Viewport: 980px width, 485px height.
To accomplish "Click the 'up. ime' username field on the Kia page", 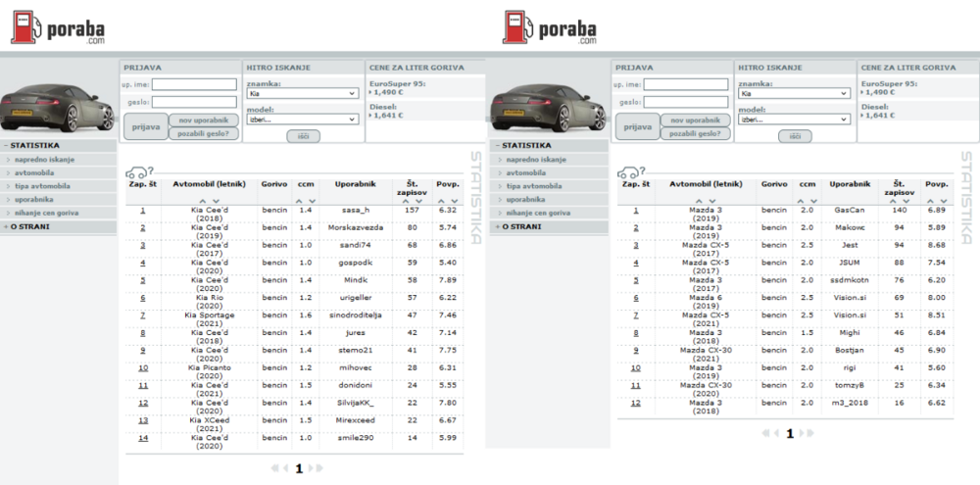I will point(194,84).
